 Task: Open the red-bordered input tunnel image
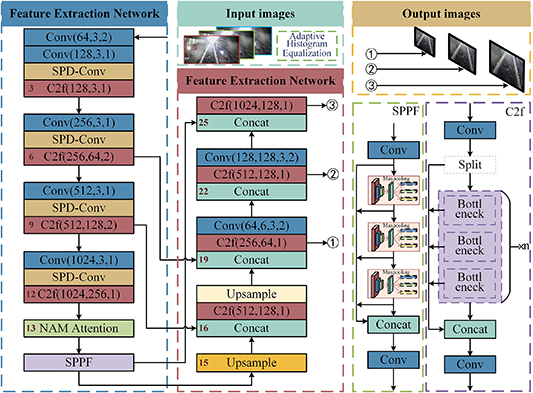pos(211,49)
